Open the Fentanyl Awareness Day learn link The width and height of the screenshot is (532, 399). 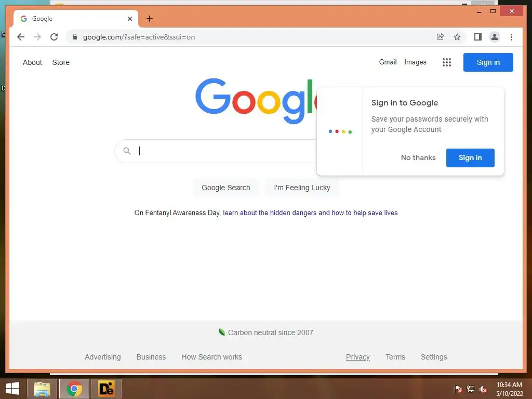click(310, 212)
